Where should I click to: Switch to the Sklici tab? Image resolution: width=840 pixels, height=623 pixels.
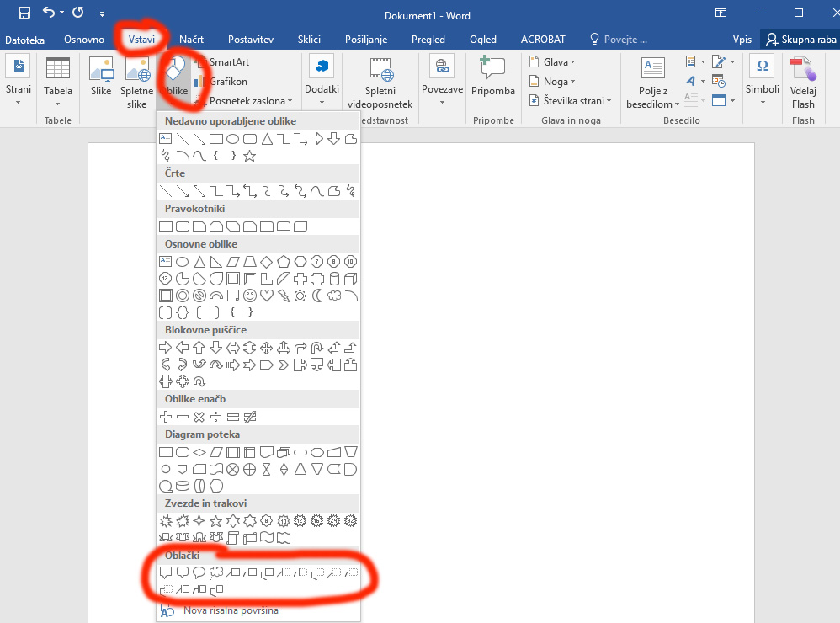pyautogui.click(x=309, y=39)
